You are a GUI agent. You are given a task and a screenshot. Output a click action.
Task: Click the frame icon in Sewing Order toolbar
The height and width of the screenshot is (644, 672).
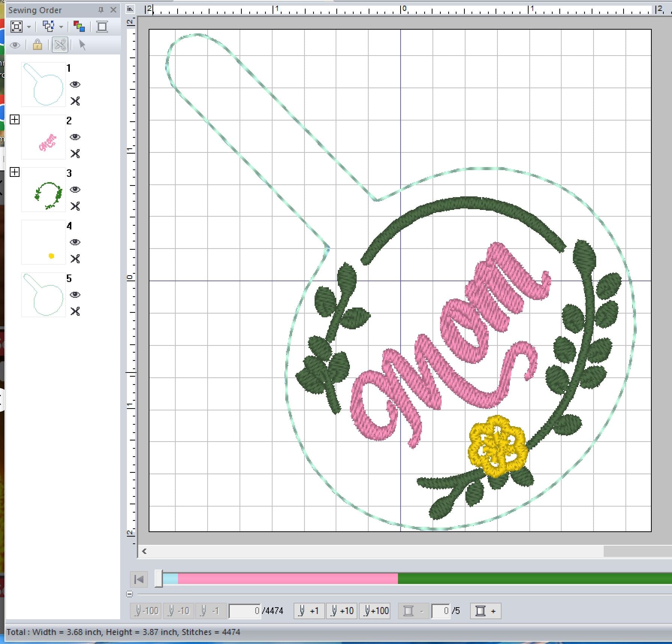click(102, 26)
